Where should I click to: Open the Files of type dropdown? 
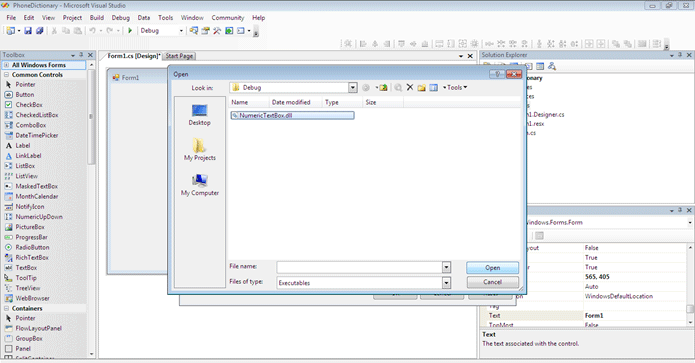[x=446, y=283]
